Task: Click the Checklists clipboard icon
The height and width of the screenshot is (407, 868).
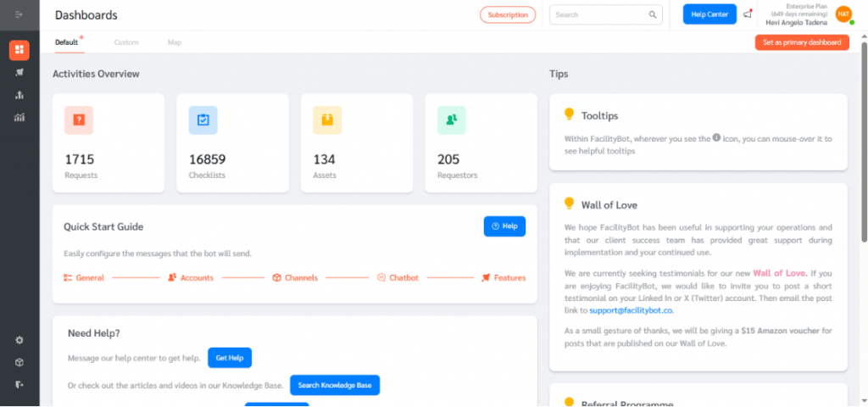Action: point(203,120)
